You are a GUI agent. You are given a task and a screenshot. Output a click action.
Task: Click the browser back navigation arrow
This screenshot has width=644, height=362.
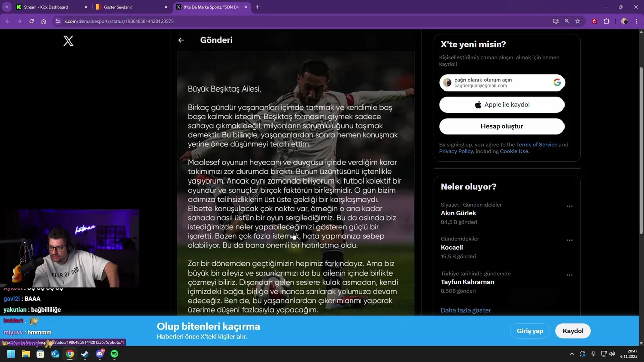click(7, 21)
